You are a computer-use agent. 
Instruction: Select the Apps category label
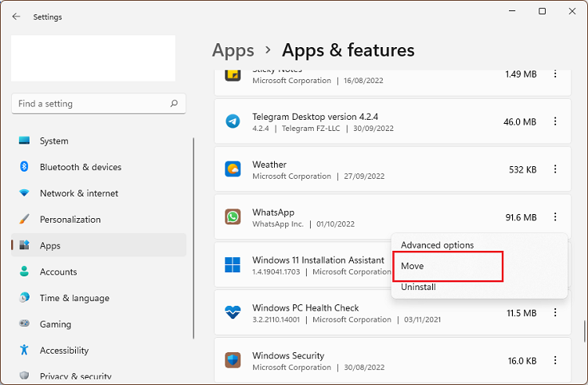(x=50, y=246)
